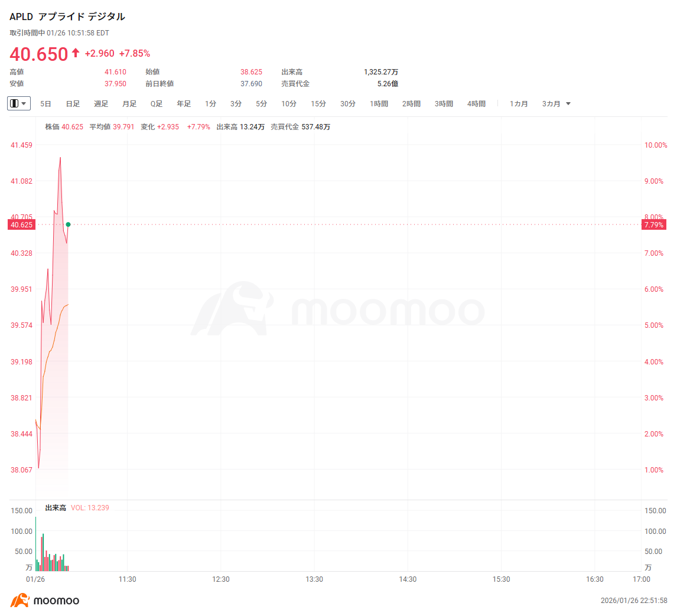Select the 1分 interval
The width and height of the screenshot is (677, 616).
point(211,104)
